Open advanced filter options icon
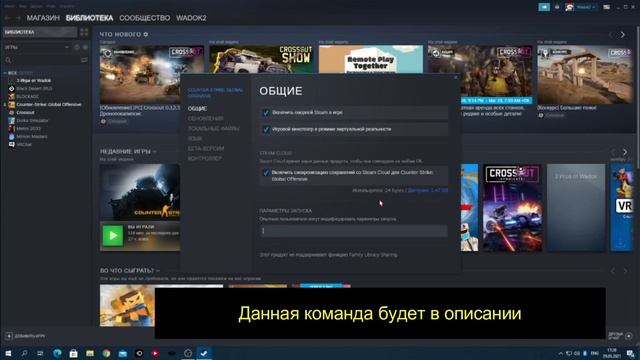 (84, 60)
